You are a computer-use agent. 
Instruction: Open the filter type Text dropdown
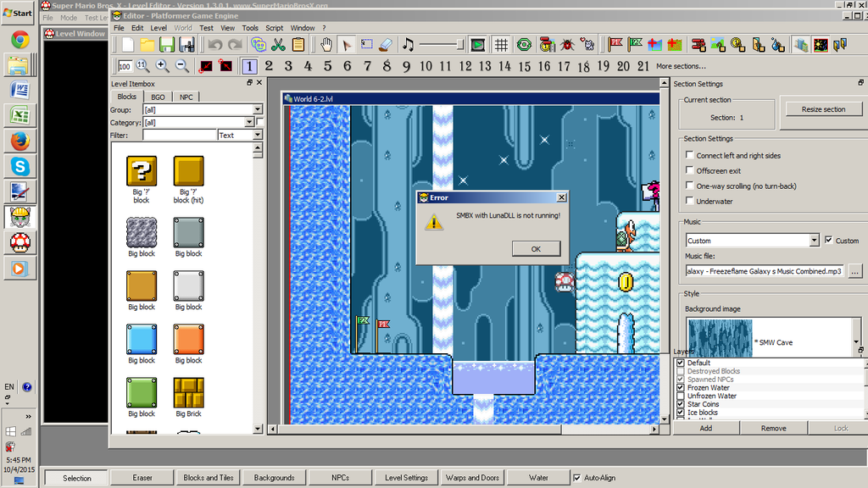point(258,135)
